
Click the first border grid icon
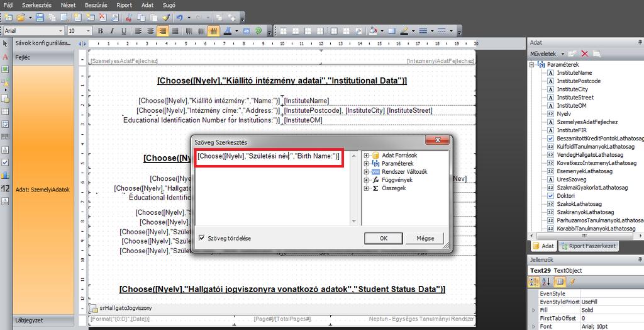coord(283,31)
